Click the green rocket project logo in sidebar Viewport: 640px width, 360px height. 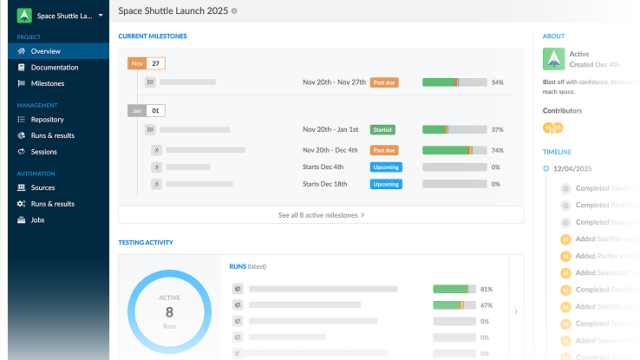coord(24,16)
